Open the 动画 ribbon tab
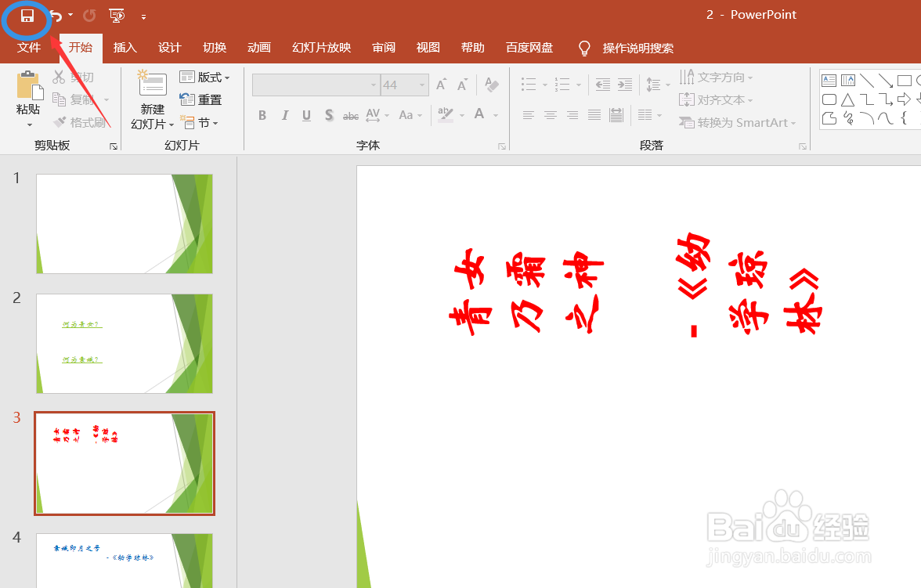 point(259,48)
